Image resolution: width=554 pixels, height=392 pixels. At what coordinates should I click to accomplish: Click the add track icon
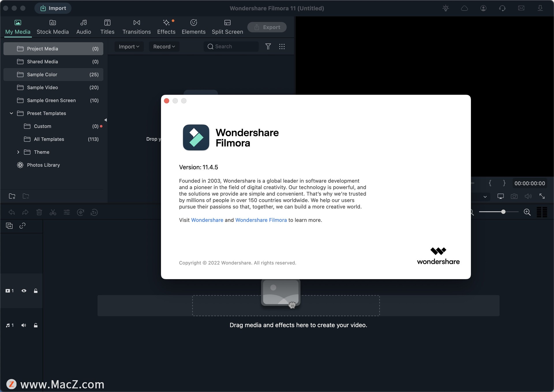tap(9, 226)
